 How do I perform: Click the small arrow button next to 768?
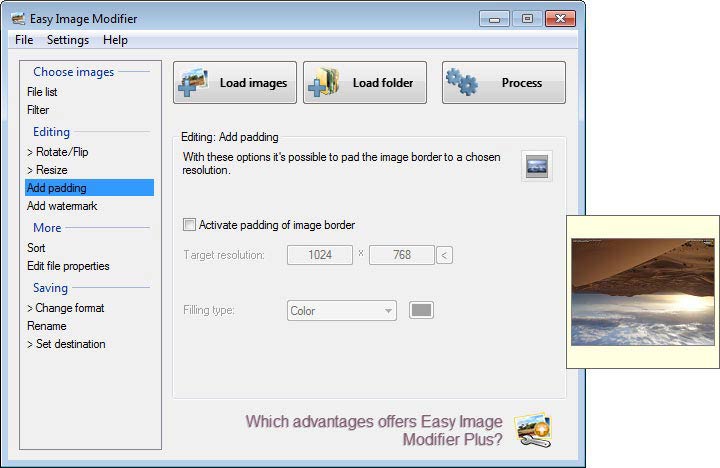coord(445,255)
